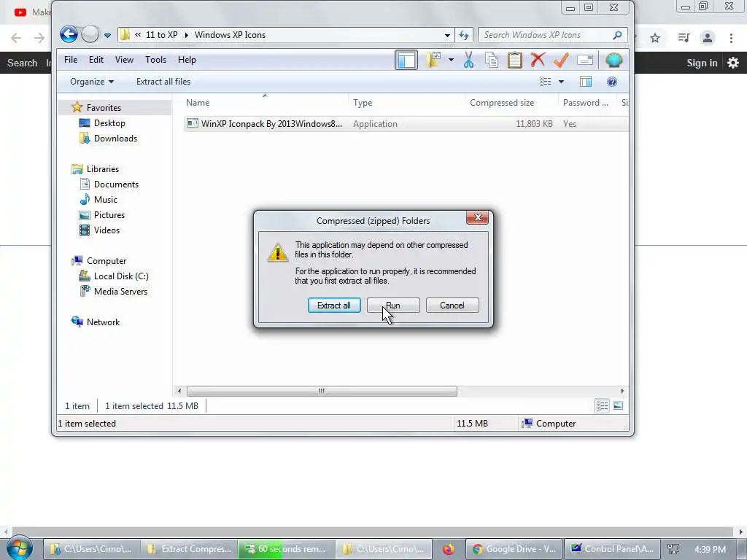The height and width of the screenshot is (560, 747).
Task: Click Extract all files in command bar
Action: coord(163,82)
